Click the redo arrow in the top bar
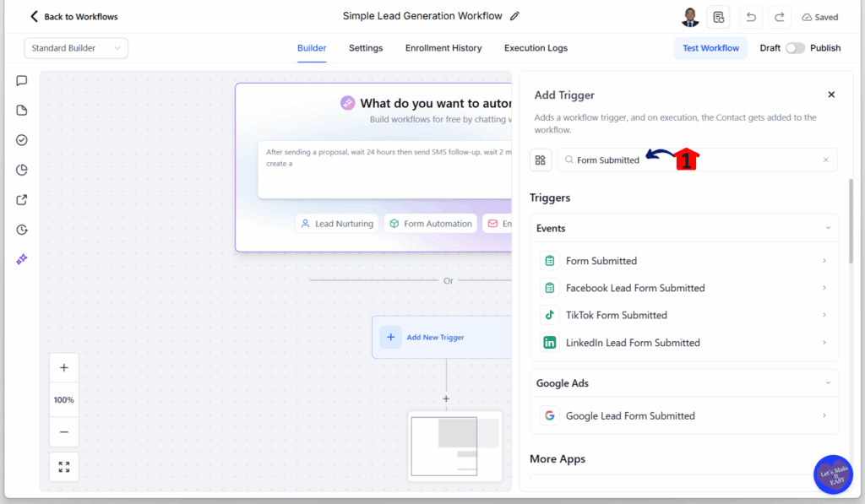The width and height of the screenshot is (865, 504). coord(779,16)
